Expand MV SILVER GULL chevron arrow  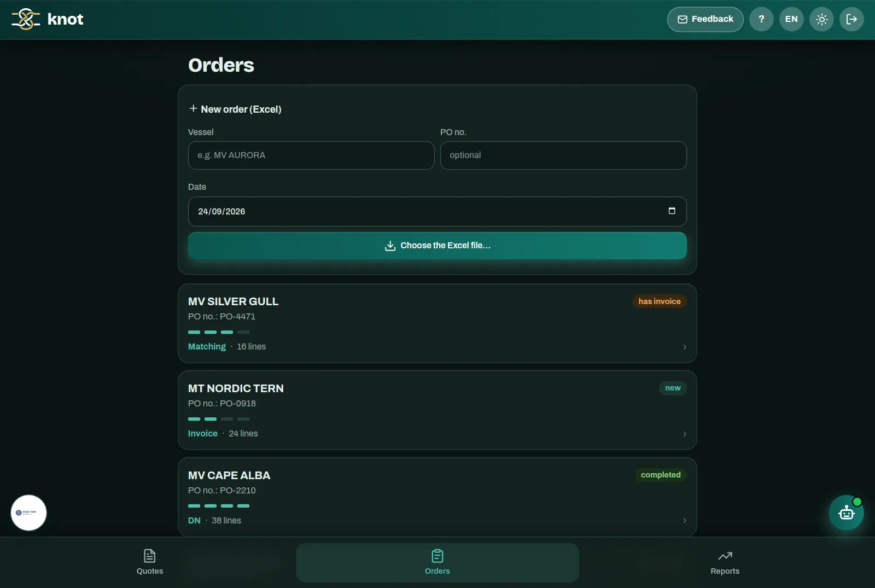coord(685,347)
